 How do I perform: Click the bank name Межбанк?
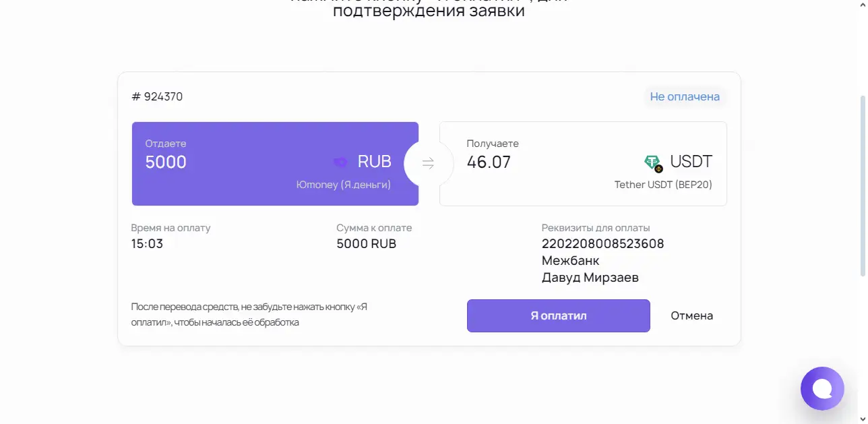click(570, 260)
